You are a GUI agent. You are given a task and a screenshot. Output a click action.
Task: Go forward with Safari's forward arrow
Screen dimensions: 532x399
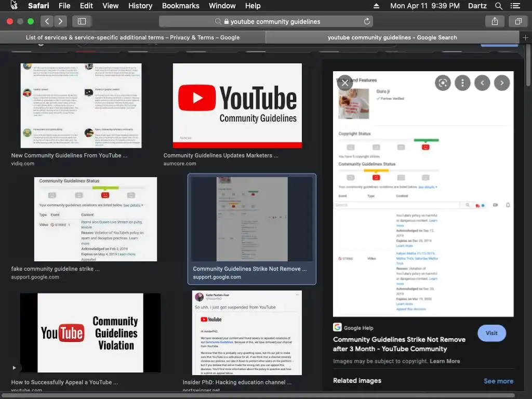pyautogui.click(x=60, y=21)
